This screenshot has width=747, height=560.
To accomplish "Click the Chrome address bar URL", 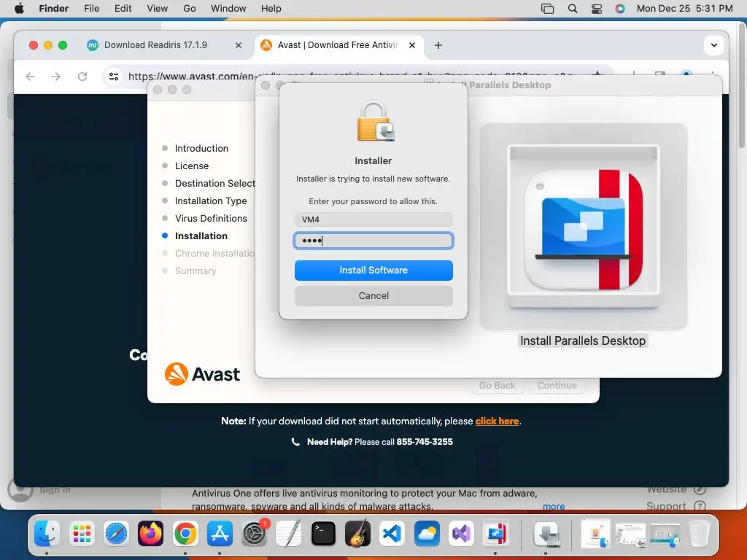I will (350, 76).
